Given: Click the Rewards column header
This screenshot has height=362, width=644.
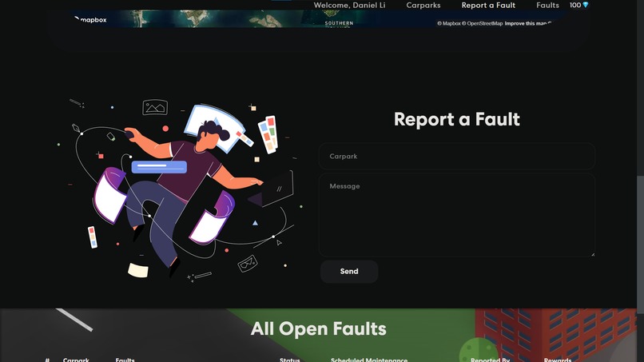Looking at the screenshot, I should [x=558, y=360].
